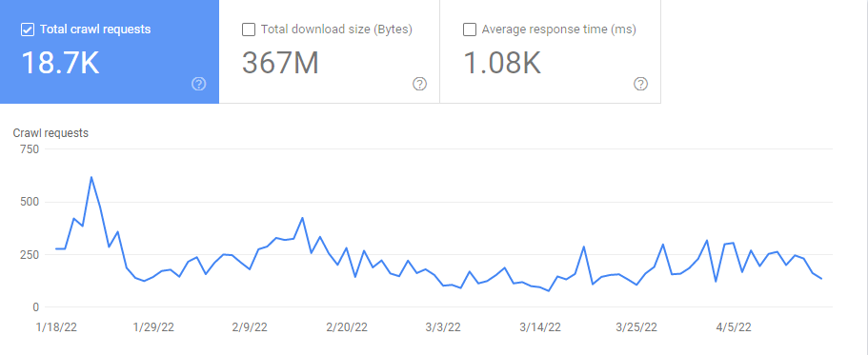Screen dimensions: 868x355
Task: Click the 250 y-axis label
Action: pyautogui.click(x=30, y=254)
